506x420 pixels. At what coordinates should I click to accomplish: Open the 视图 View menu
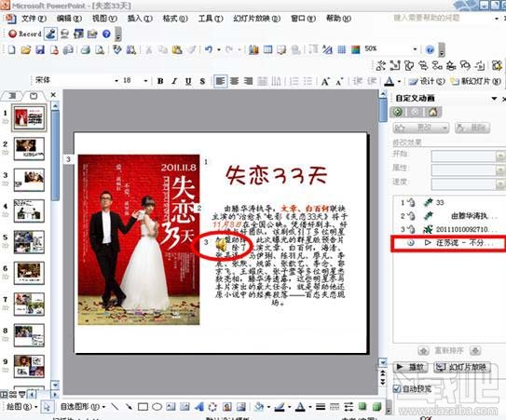click(104, 19)
